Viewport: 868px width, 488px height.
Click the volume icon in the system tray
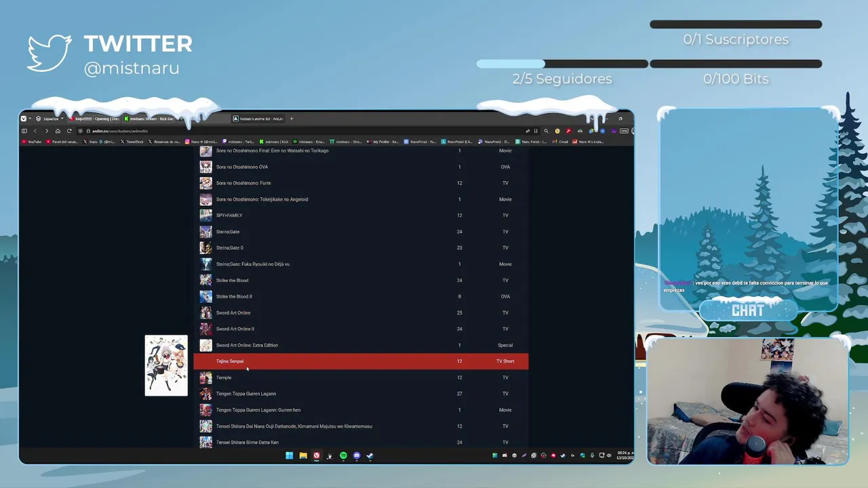point(609,455)
